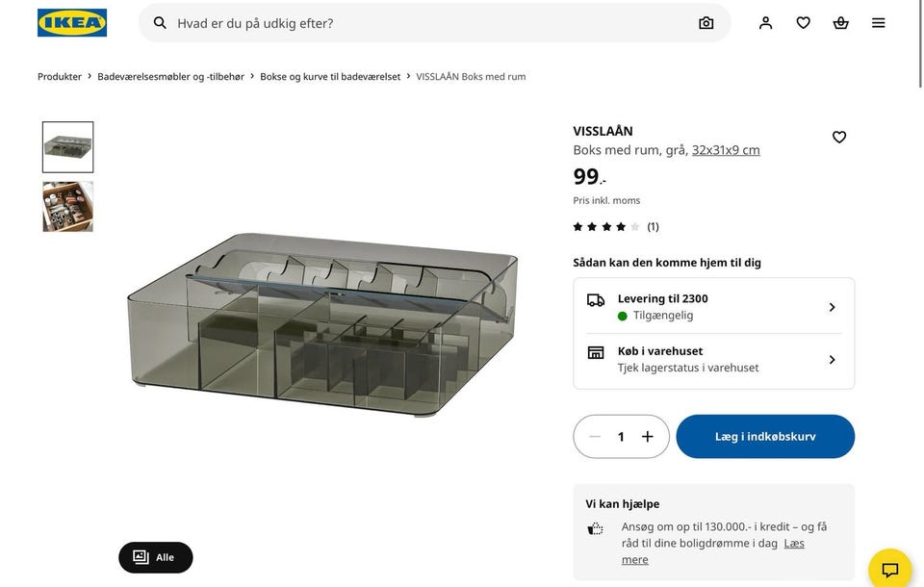
Task: Increase quantity with plus button
Action: (x=648, y=437)
